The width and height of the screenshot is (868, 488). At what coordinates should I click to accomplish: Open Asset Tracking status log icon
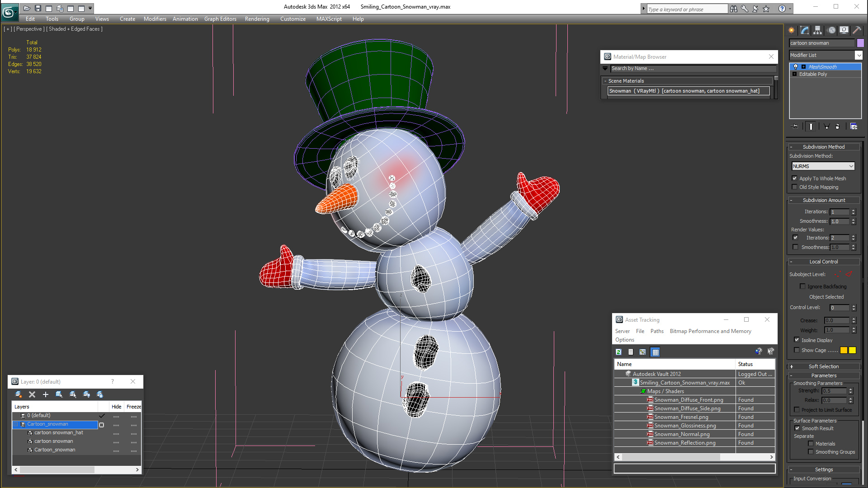[631, 352]
